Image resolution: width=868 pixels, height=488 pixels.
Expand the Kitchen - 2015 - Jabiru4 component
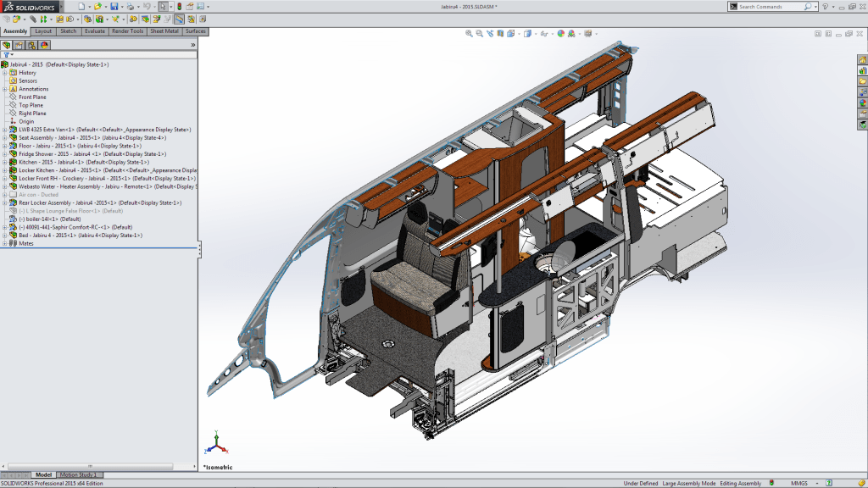(x=4, y=162)
